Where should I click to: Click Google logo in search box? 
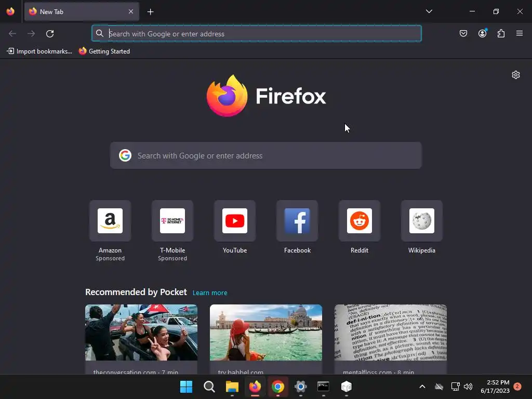pos(125,155)
